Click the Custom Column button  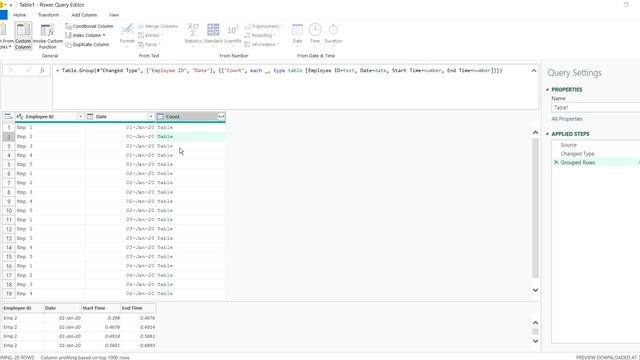coord(23,36)
